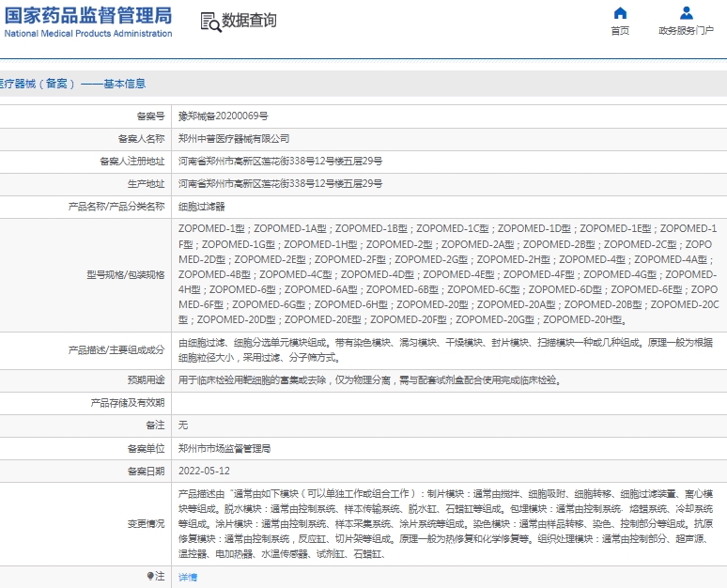Screen dimensions: 727x588
Task: Click the product description starting with 由细胞过滤
Action: pyautogui.click(x=445, y=350)
